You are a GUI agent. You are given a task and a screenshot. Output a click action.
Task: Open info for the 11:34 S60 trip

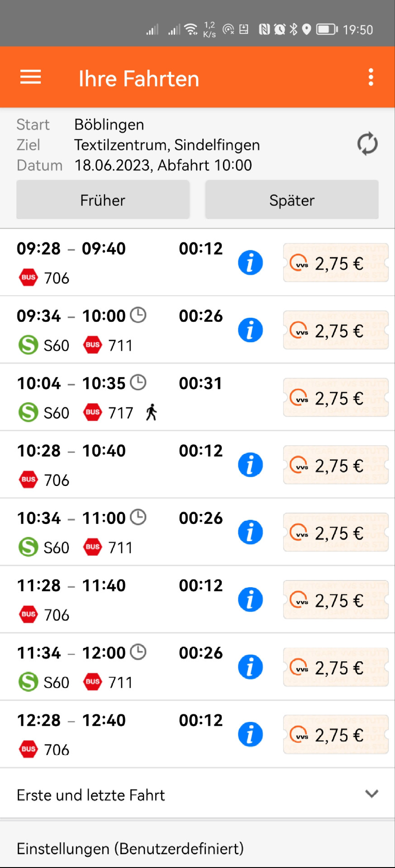pyautogui.click(x=250, y=667)
